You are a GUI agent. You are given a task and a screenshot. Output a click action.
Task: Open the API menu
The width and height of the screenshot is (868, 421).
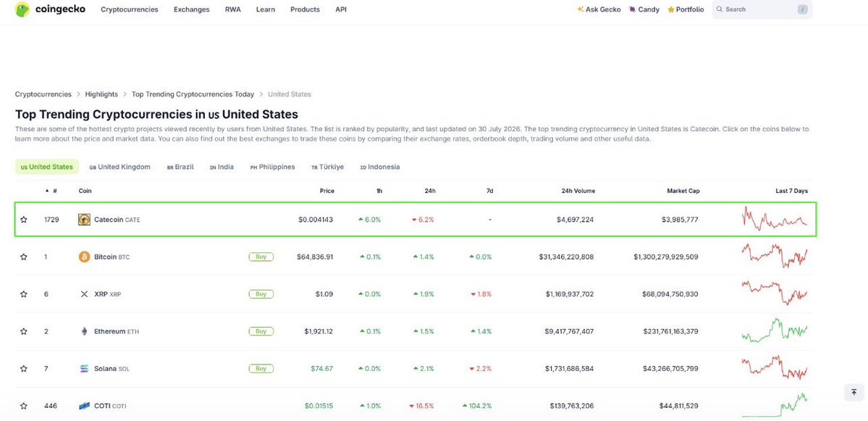(x=341, y=9)
